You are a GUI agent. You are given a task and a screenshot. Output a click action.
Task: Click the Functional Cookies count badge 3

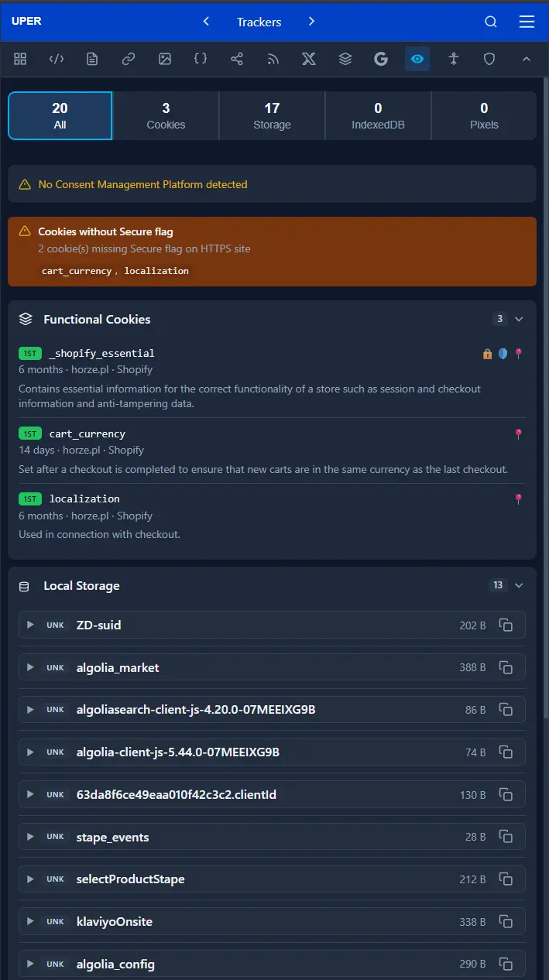500,319
